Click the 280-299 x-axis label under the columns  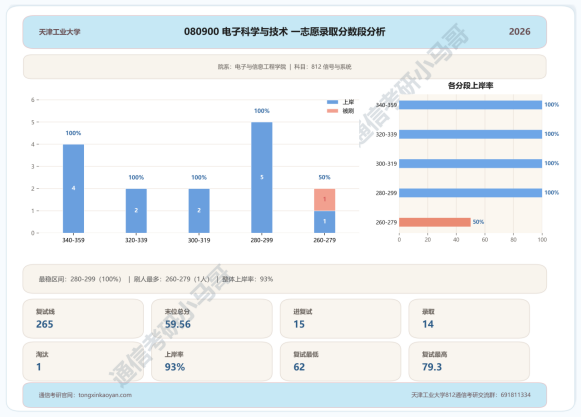pos(262,240)
